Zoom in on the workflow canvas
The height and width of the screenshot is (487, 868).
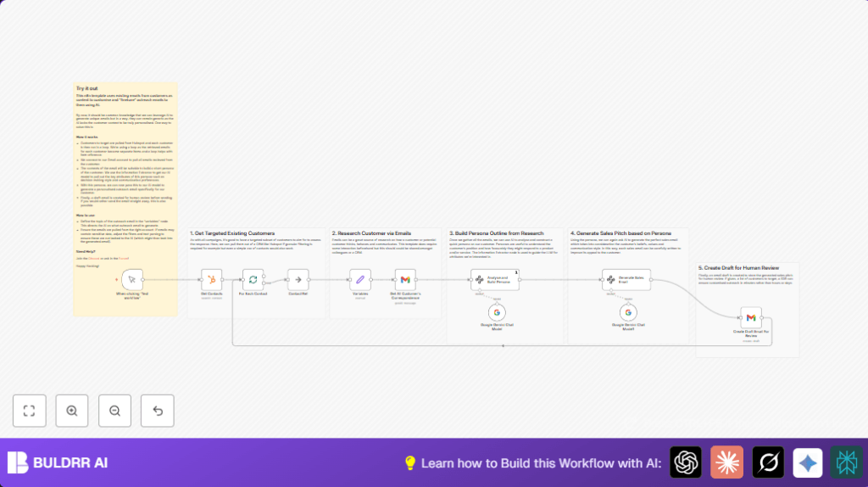click(72, 411)
